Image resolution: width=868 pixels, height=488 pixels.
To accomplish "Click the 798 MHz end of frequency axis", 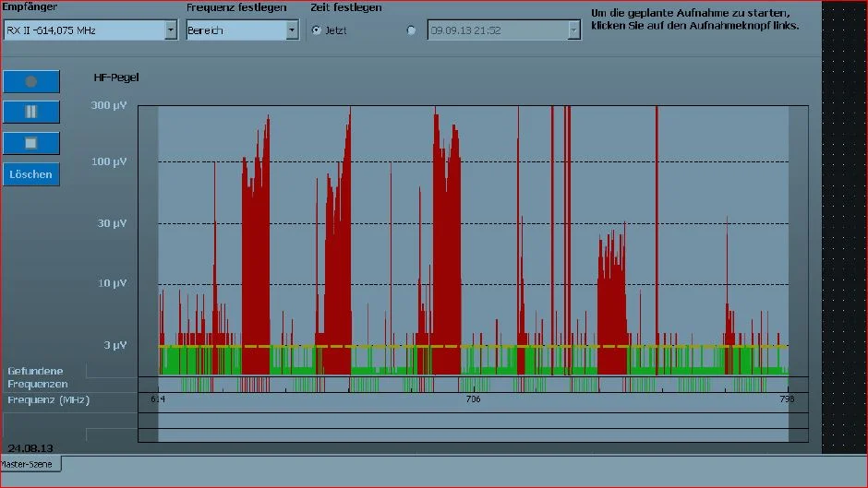I will click(x=787, y=399).
